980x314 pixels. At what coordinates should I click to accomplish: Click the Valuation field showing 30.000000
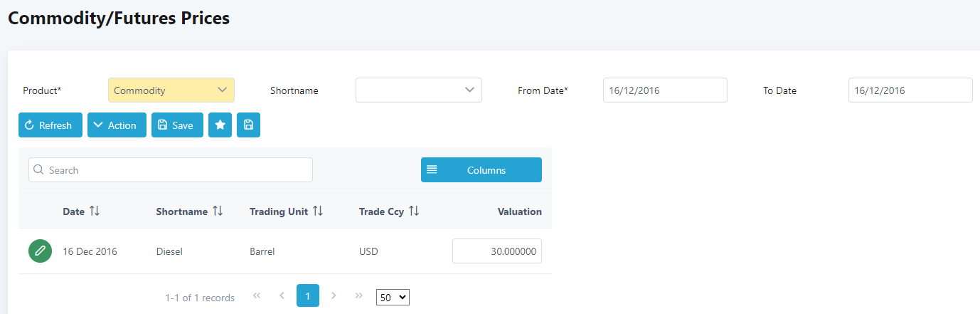point(497,251)
